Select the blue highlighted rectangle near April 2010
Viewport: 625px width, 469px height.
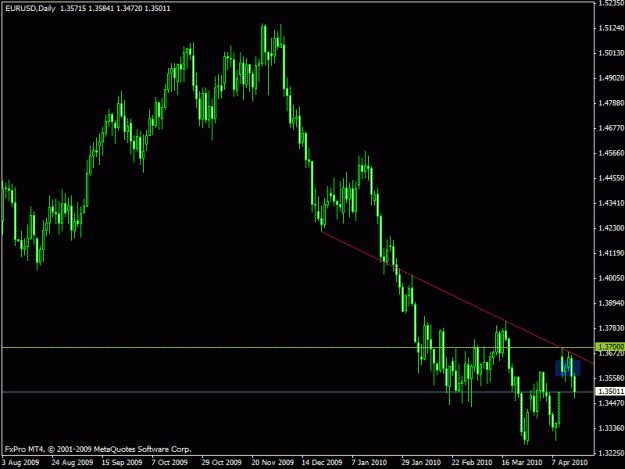568,368
